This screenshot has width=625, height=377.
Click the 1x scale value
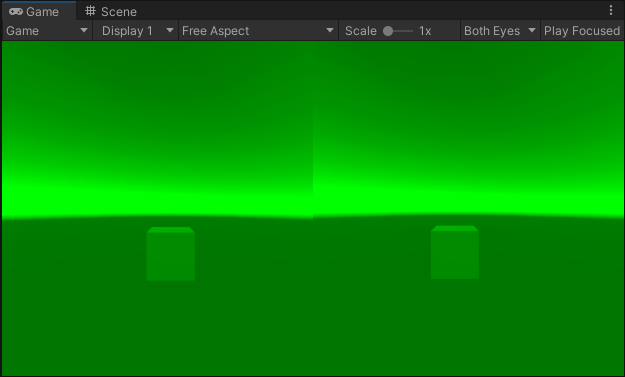pyautogui.click(x=425, y=31)
